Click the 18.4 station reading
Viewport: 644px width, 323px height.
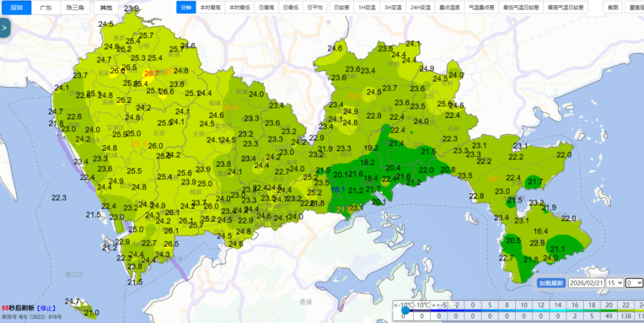(x=370, y=178)
